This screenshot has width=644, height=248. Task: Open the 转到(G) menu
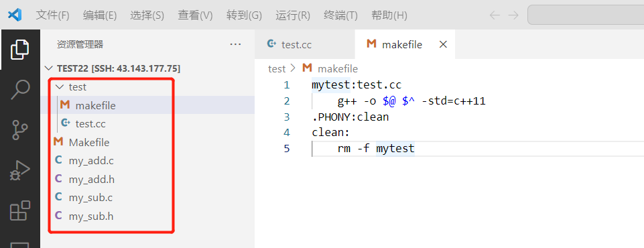tap(244, 15)
